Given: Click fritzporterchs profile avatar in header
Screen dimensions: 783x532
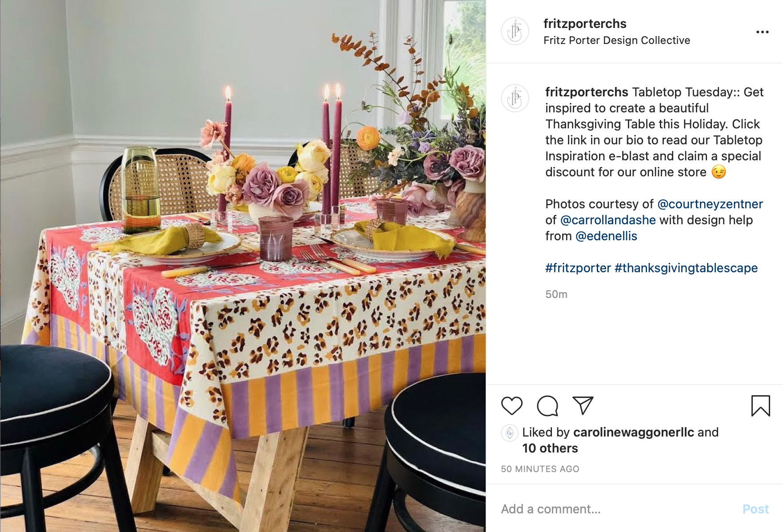Looking at the screenshot, I should click(x=515, y=31).
